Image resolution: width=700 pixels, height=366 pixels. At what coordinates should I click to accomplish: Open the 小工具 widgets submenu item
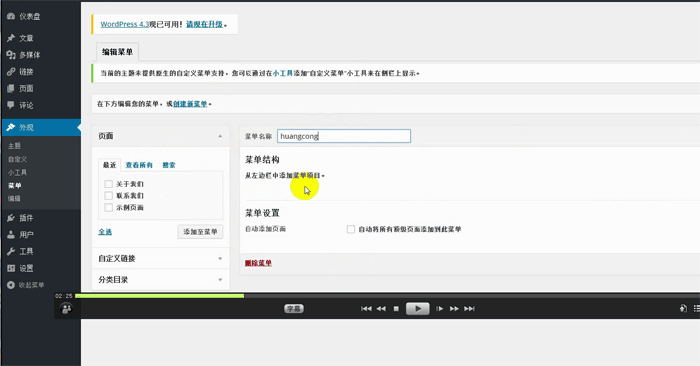(17, 172)
